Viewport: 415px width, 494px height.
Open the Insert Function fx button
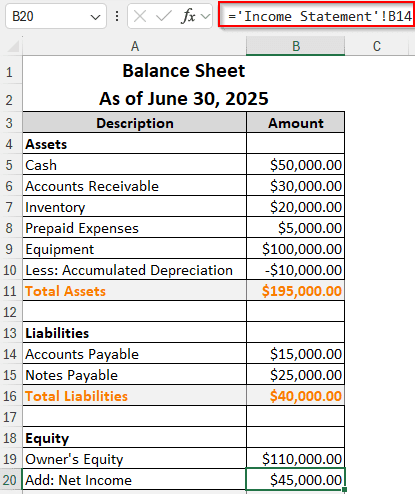(x=188, y=16)
